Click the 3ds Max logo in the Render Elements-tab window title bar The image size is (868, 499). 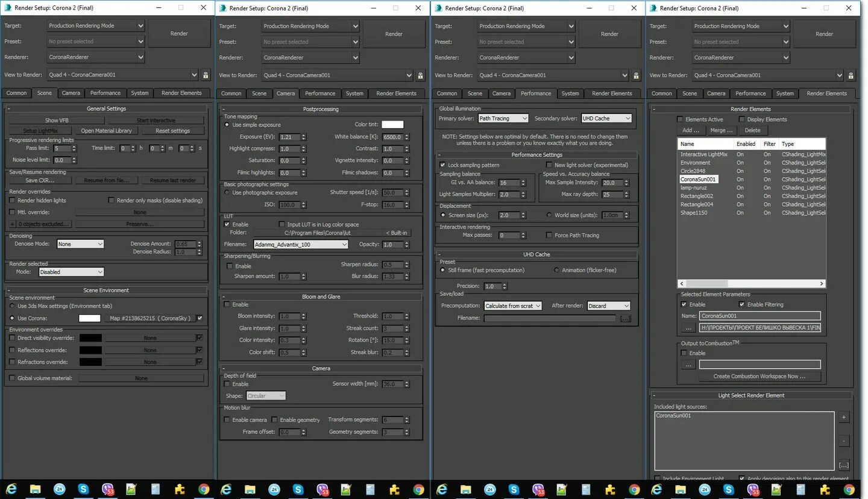[653, 8]
